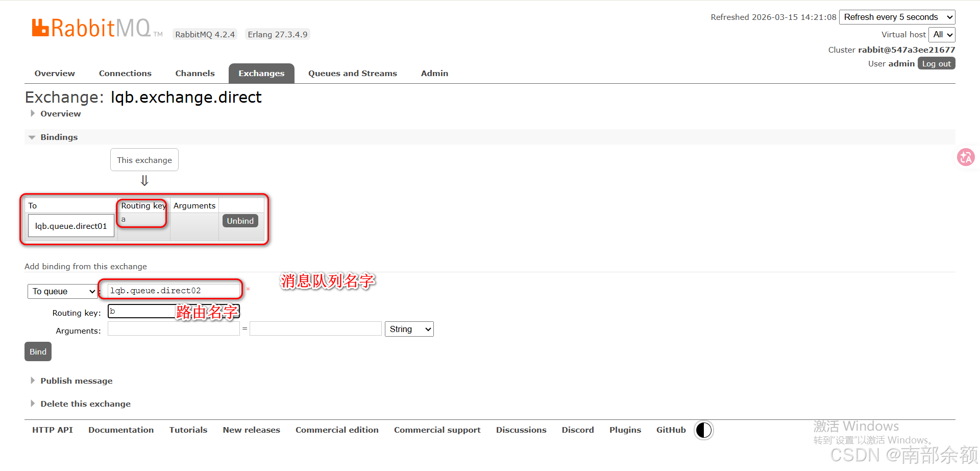This screenshot has width=980, height=471.
Task: Select the Exchanges tab
Action: tap(261, 74)
